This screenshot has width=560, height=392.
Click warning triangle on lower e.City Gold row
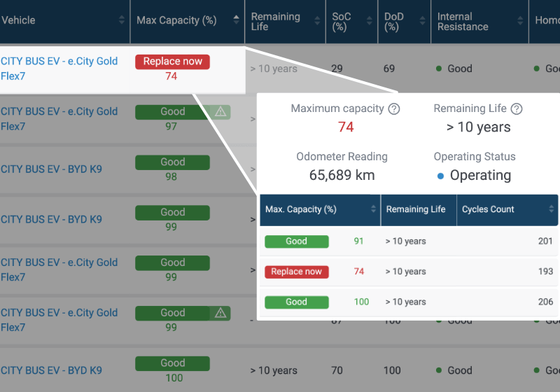[x=220, y=313]
